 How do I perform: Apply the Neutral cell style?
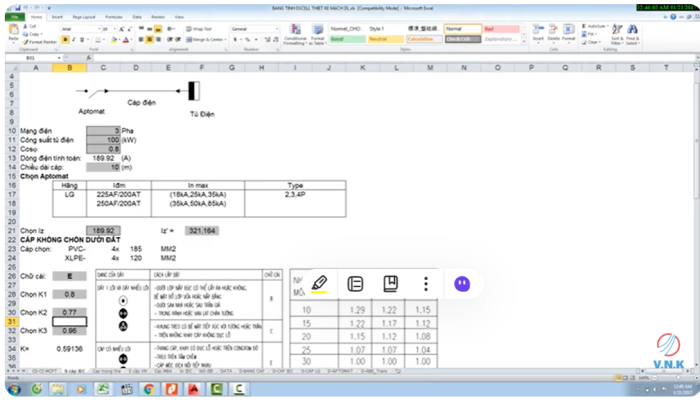(x=386, y=39)
